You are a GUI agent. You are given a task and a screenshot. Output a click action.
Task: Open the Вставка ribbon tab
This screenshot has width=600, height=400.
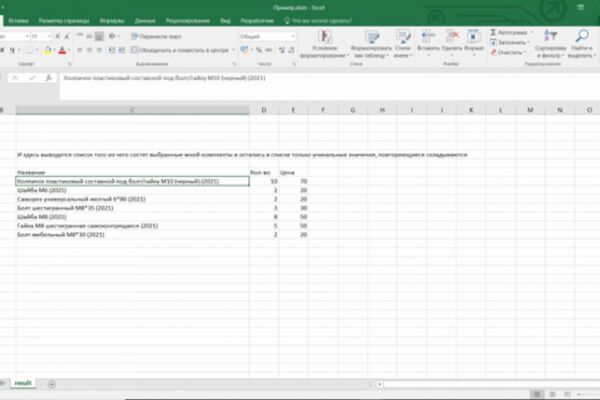[18, 21]
